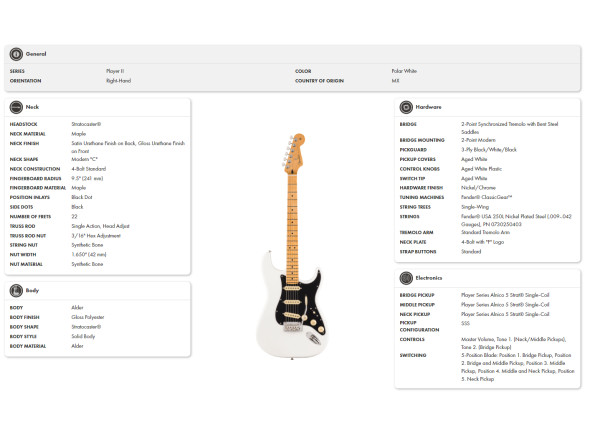Click the 22 frets value
The height and width of the screenshot is (434, 590).
pos(75,217)
